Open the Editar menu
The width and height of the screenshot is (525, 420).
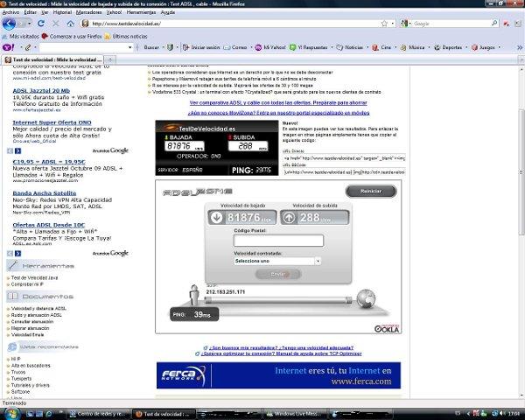30,12
